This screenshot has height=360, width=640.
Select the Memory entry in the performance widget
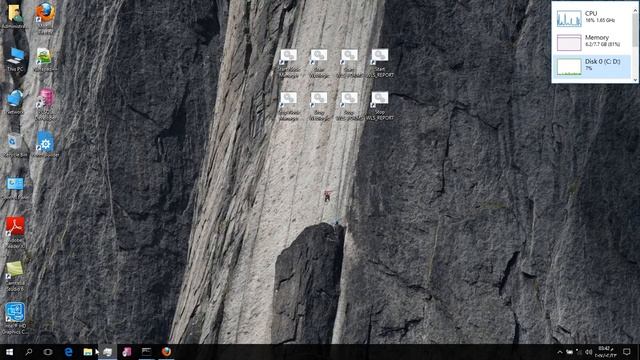592,42
